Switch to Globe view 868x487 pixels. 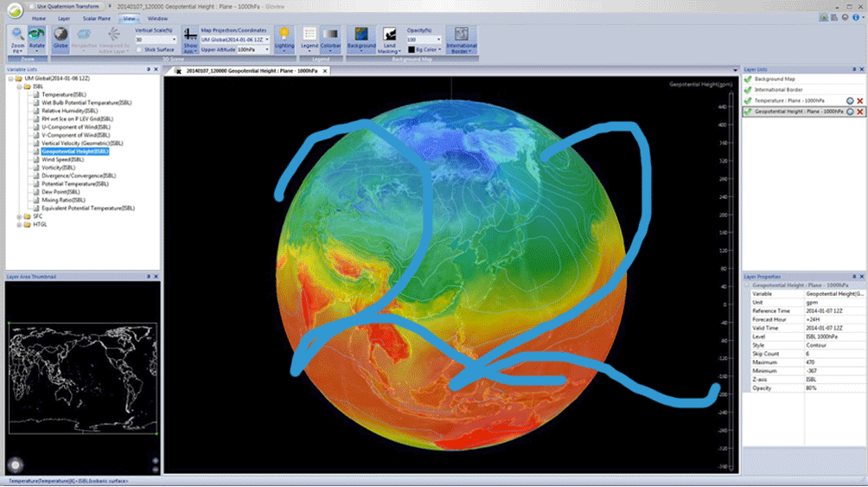tap(61, 40)
